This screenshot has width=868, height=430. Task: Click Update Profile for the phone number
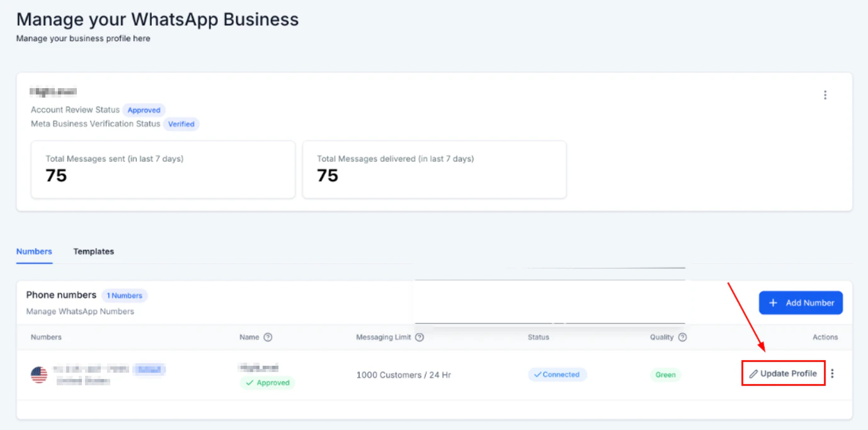pyautogui.click(x=783, y=373)
